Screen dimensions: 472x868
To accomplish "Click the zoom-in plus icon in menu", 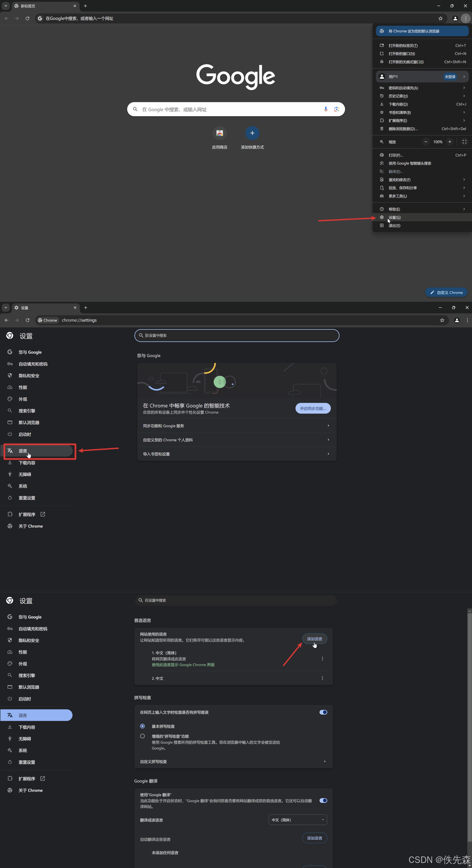I will 449,142.
